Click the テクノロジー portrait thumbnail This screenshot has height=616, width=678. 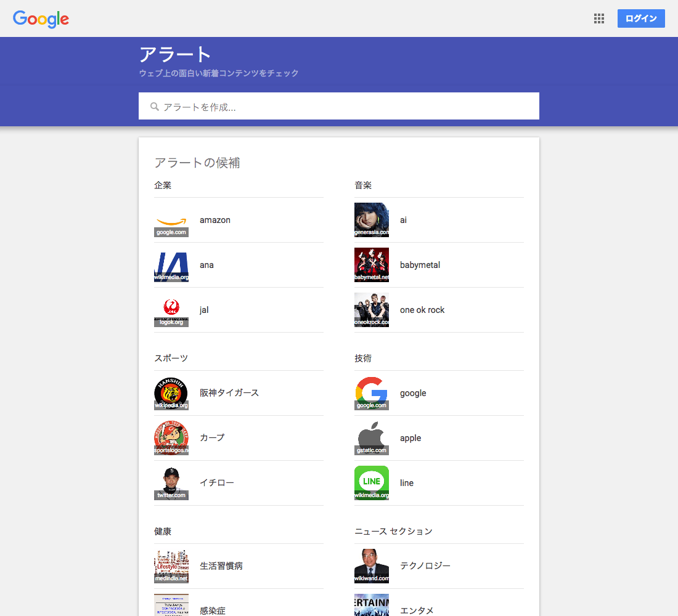coord(372,566)
